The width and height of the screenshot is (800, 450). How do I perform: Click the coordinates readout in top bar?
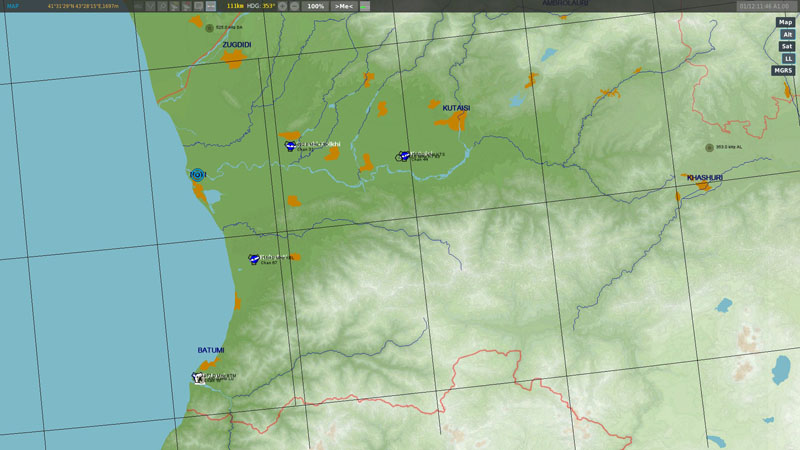pos(83,6)
